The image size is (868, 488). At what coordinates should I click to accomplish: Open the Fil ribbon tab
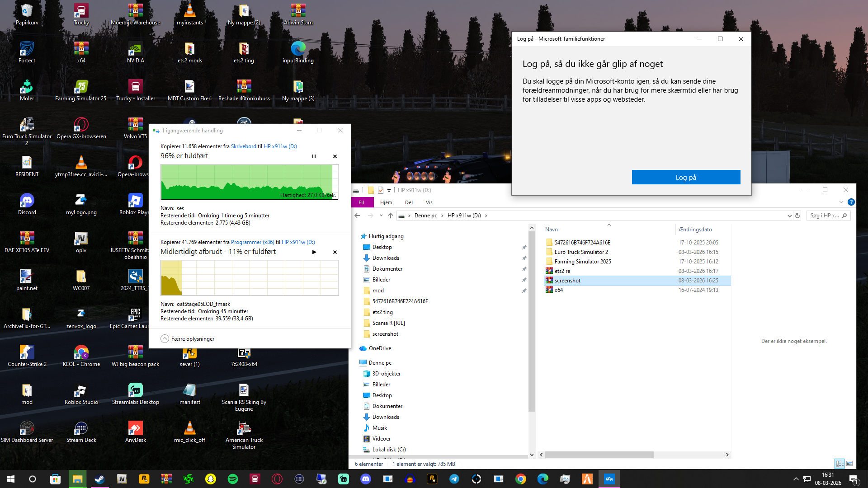tap(361, 202)
